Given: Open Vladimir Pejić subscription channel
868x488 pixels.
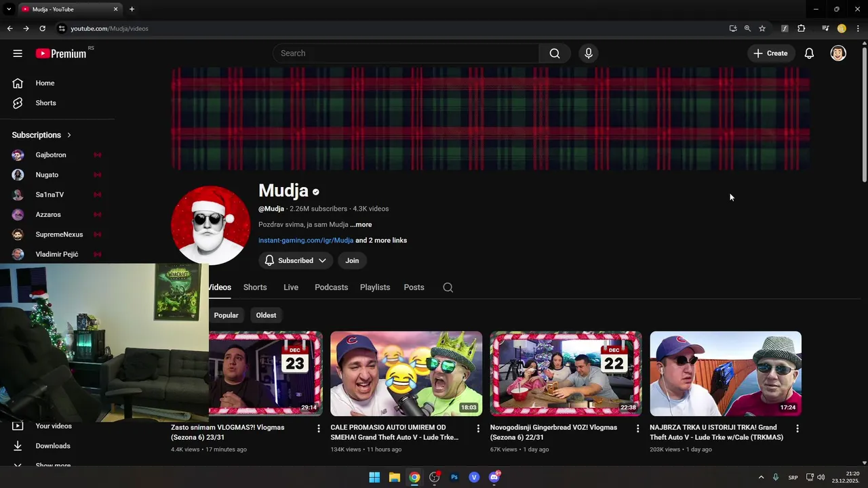Looking at the screenshot, I should 56,254.
